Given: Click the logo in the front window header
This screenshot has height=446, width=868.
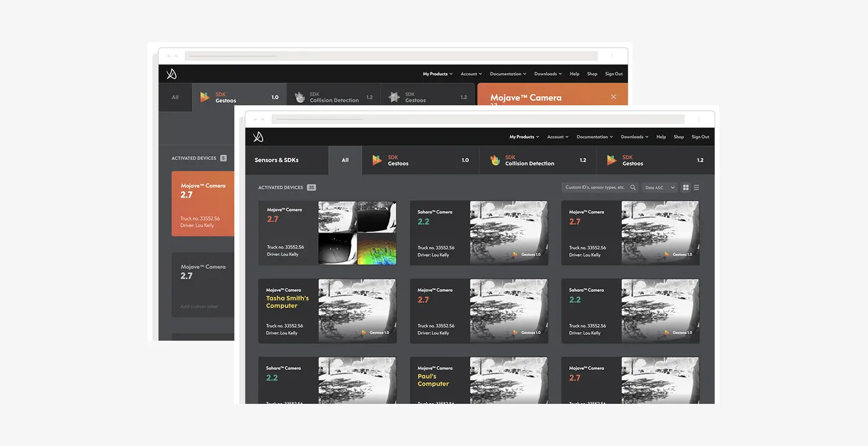Looking at the screenshot, I should [x=259, y=137].
